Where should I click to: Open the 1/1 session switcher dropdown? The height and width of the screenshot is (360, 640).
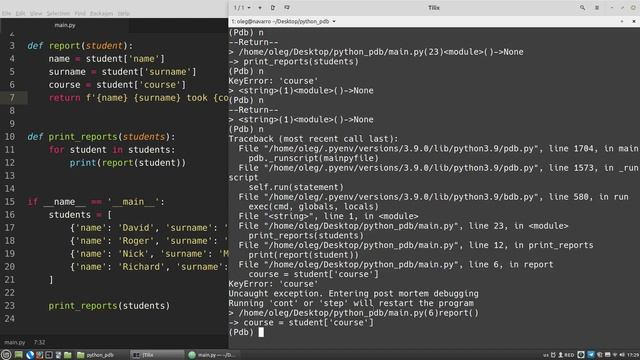(x=242, y=8)
